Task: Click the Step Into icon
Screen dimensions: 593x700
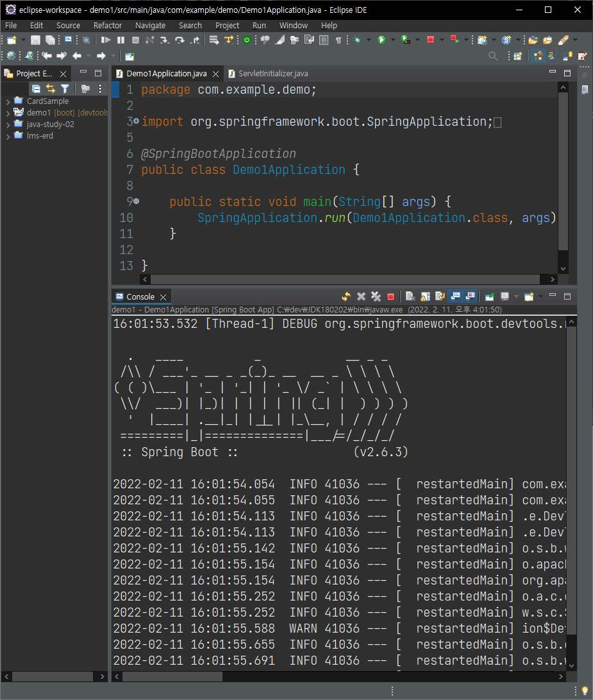Action: (x=165, y=40)
